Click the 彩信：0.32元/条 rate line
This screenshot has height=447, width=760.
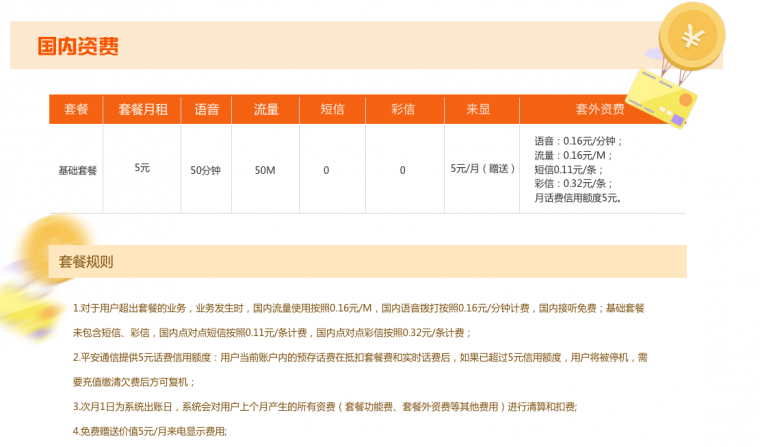573,184
